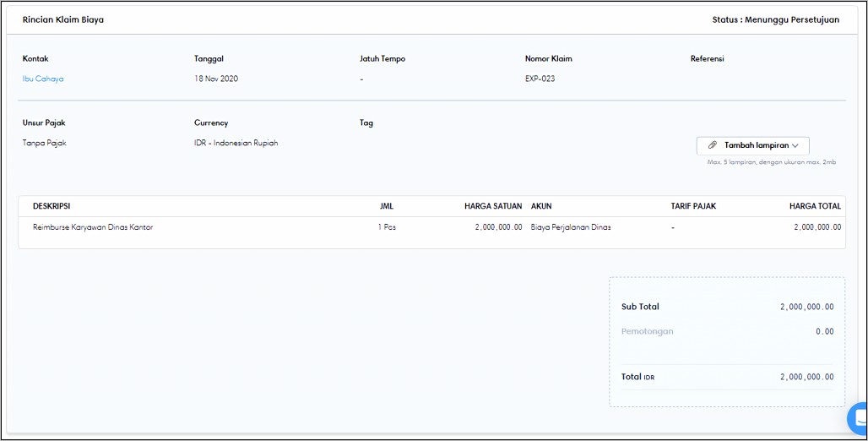
Task: Click the Tag label
Action: click(366, 123)
